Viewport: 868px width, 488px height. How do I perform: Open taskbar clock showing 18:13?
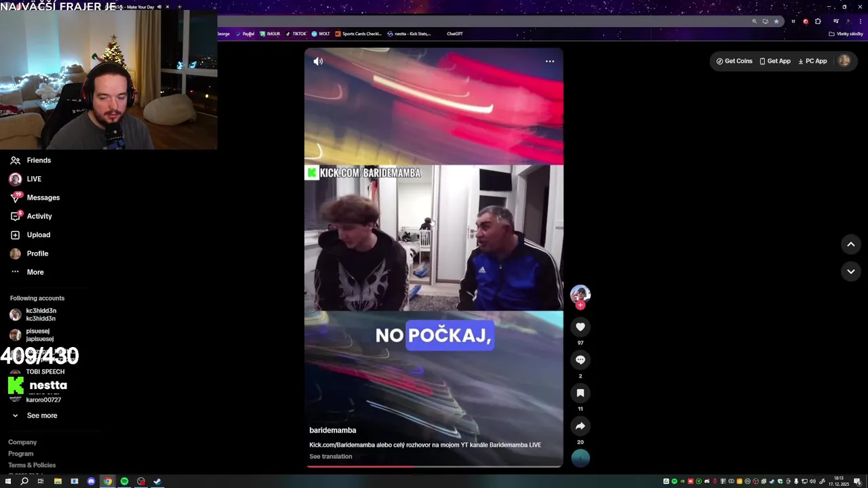pyautogui.click(x=839, y=481)
